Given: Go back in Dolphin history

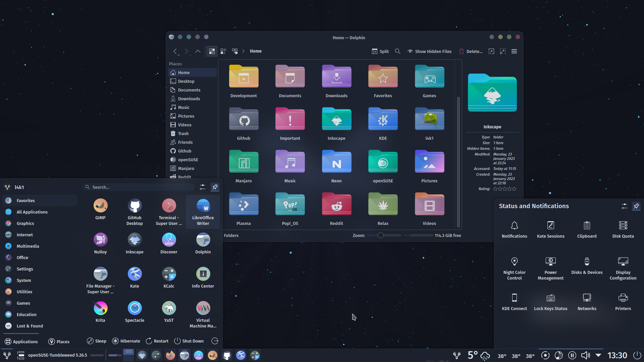Looking at the screenshot, I should (175, 51).
